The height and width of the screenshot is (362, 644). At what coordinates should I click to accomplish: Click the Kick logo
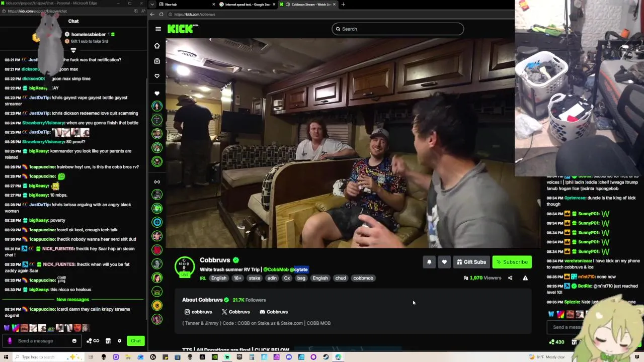(182, 29)
